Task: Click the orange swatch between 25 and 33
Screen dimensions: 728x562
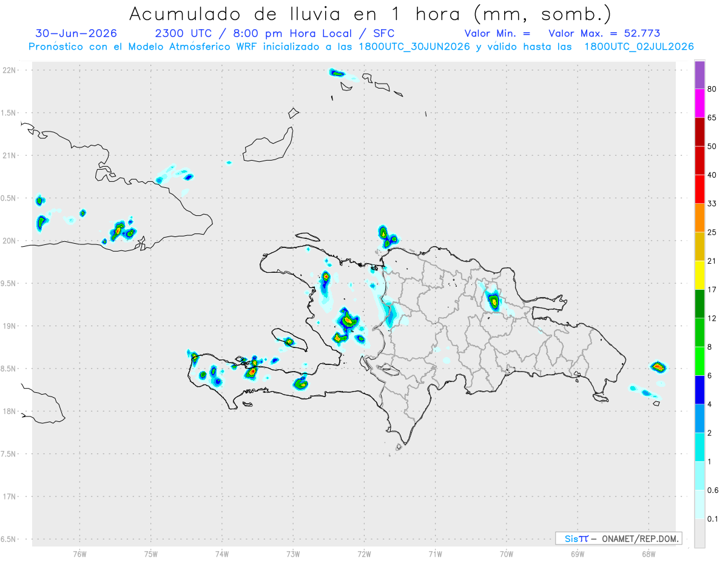Action: 699,218
